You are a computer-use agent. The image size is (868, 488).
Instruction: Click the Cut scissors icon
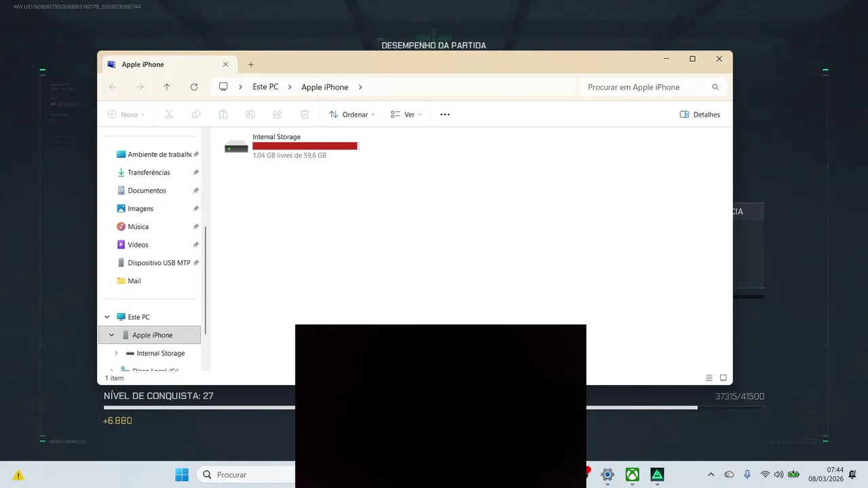(x=169, y=115)
